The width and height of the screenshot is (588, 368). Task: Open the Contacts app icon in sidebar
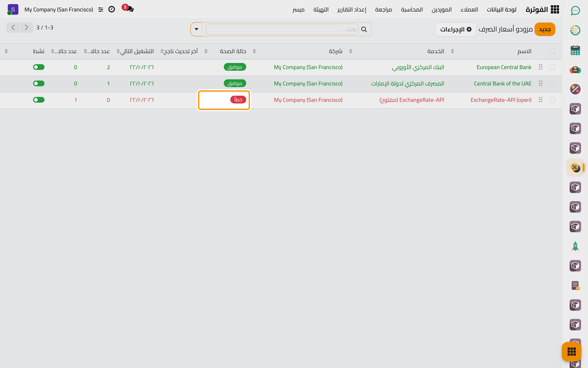pos(575,70)
